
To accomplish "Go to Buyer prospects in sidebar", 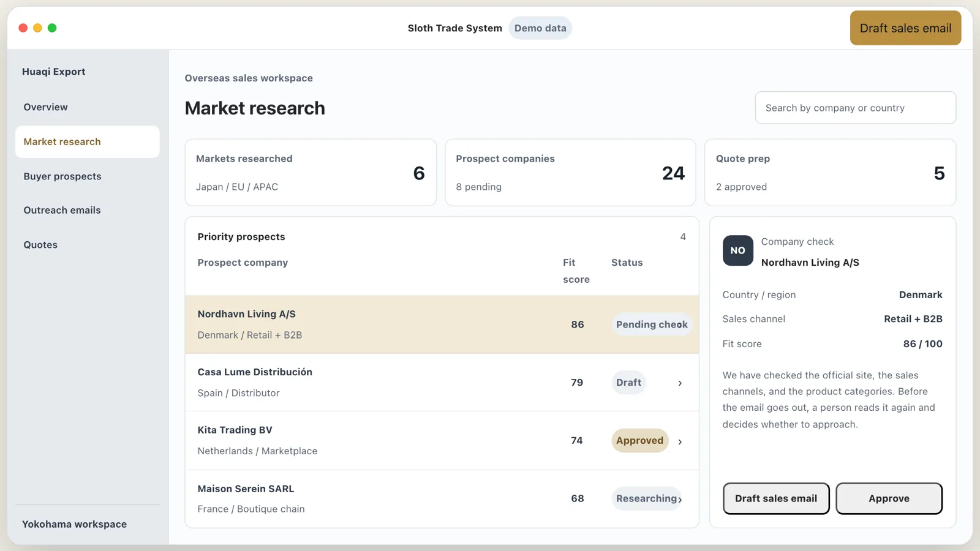I will coord(88,176).
